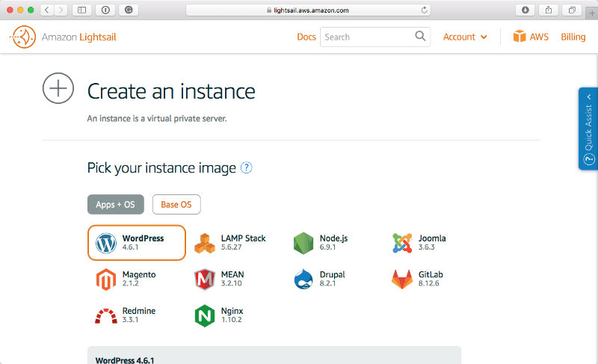Viewport: 598px width, 364px height.
Task: Click the Search input field
Action: [x=368, y=37]
